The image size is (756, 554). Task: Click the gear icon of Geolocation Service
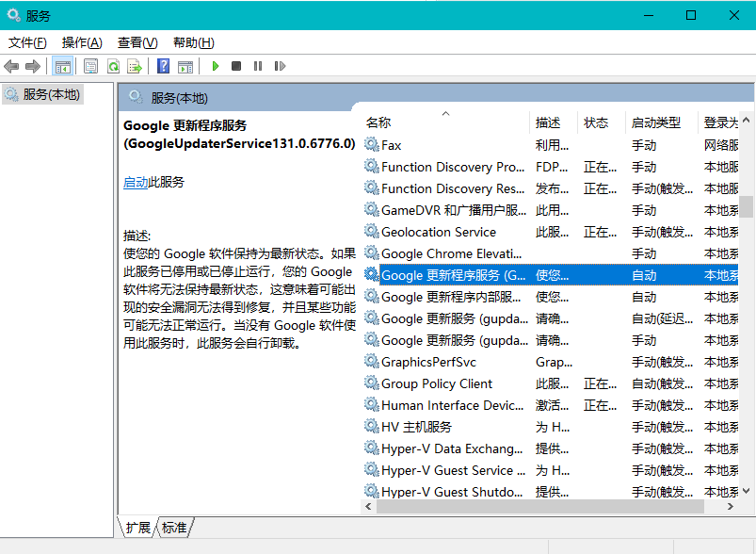(371, 231)
